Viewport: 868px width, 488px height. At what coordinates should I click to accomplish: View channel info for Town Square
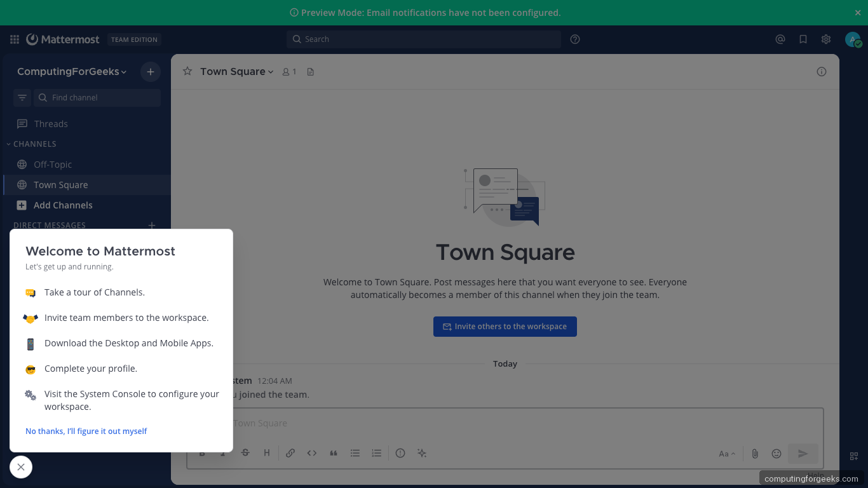(x=821, y=71)
